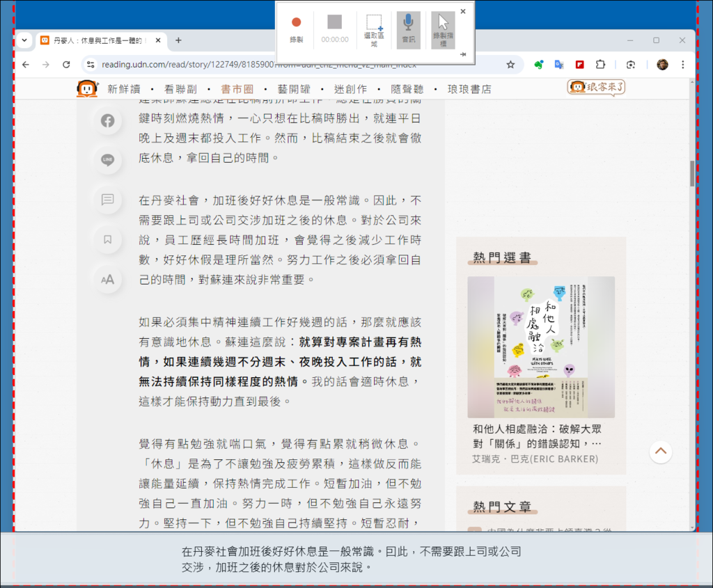Toggle the microphone audio recording

pyautogui.click(x=408, y=30)
